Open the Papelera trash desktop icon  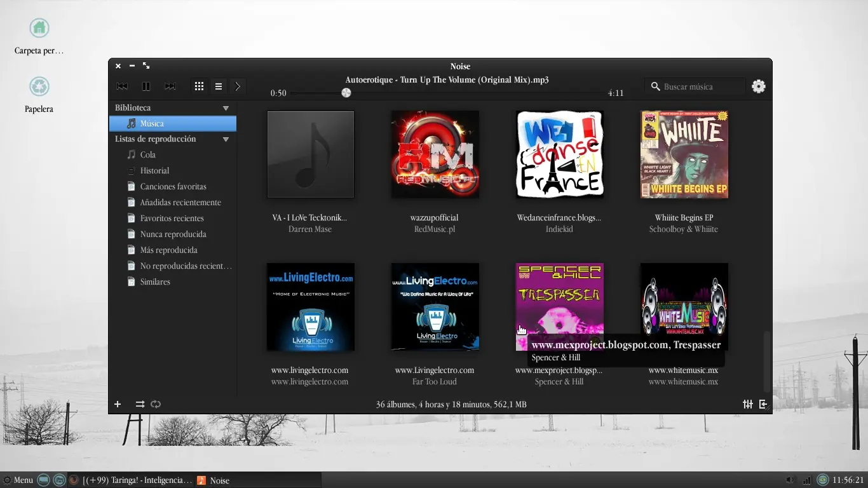point(39,95)
